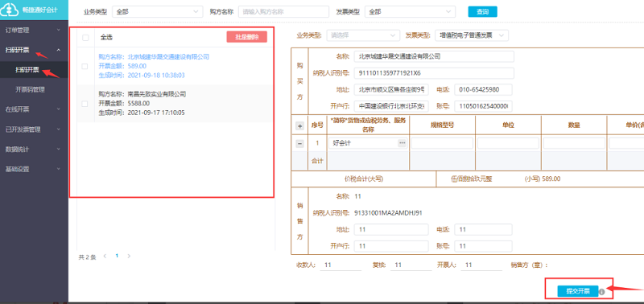This screenshot has height=304, width=644.
Task: Select the 扫码开票 submenu item
Action: pos(34,70)
